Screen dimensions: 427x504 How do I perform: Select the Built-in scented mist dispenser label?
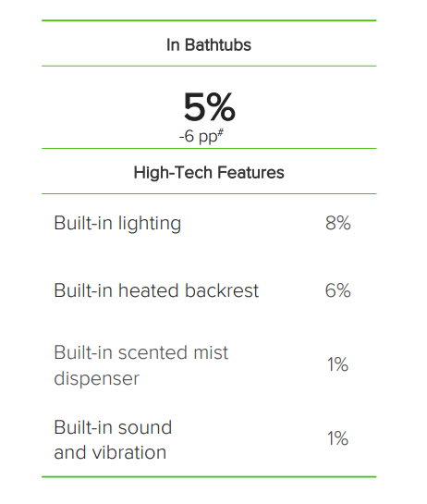coord(141,365)
